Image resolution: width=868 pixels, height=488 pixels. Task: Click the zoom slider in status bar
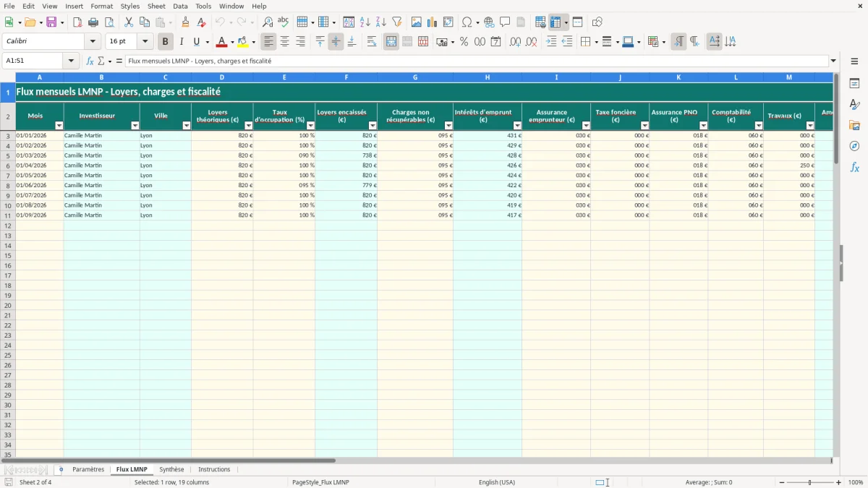810,482
